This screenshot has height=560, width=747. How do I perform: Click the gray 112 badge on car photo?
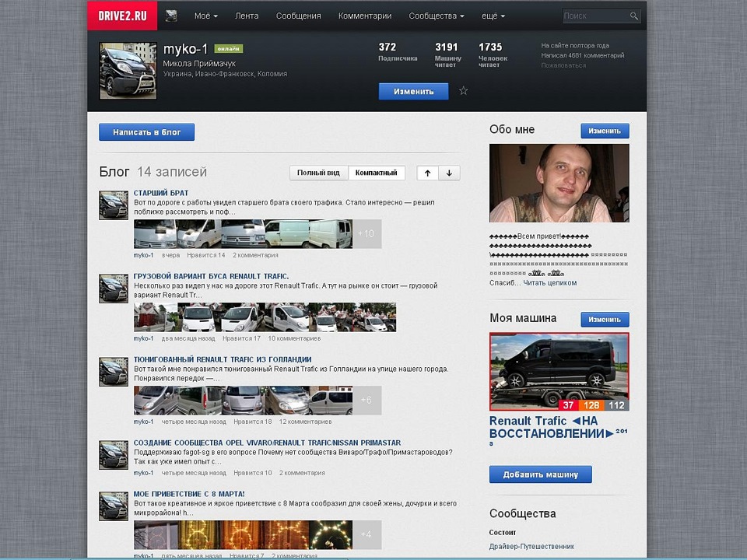point(616,405)
